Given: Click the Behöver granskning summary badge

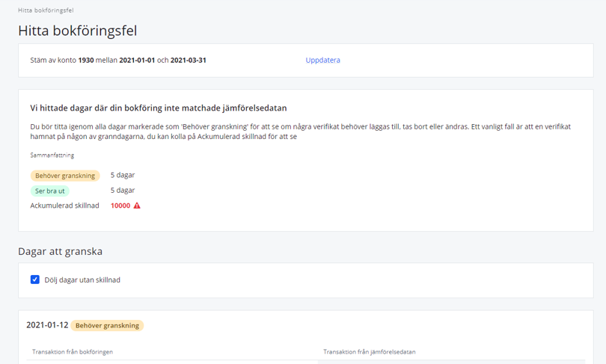Looking at the screenshot, I should click(65, 176).
